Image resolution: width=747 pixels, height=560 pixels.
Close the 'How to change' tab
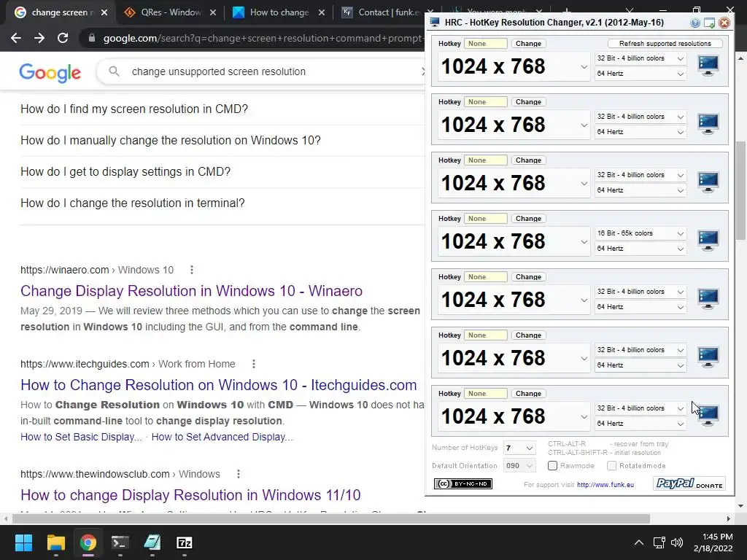coord(322,12)
